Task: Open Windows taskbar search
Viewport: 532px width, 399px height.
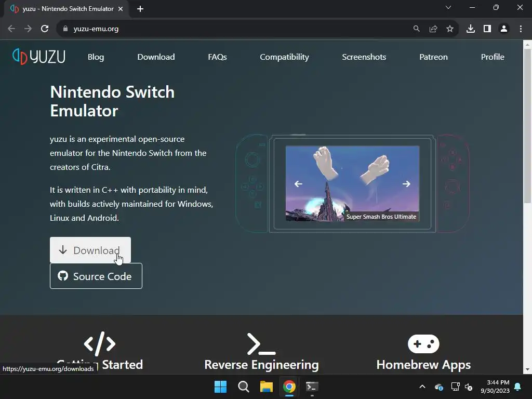Action: click(x=243, y=387)
